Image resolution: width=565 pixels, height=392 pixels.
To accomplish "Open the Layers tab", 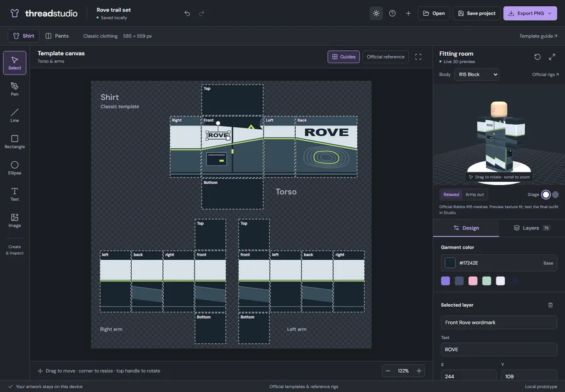I will (x=532, y=228).
